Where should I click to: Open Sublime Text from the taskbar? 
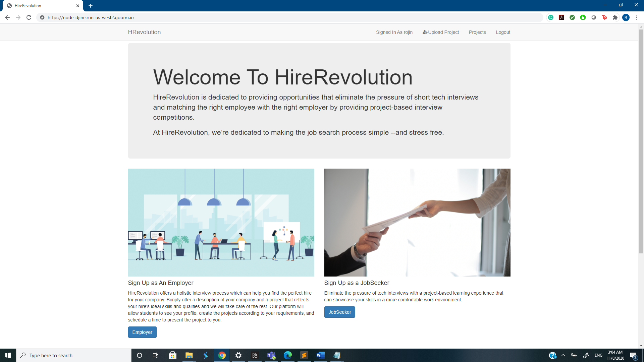click(x=304, y=355)
